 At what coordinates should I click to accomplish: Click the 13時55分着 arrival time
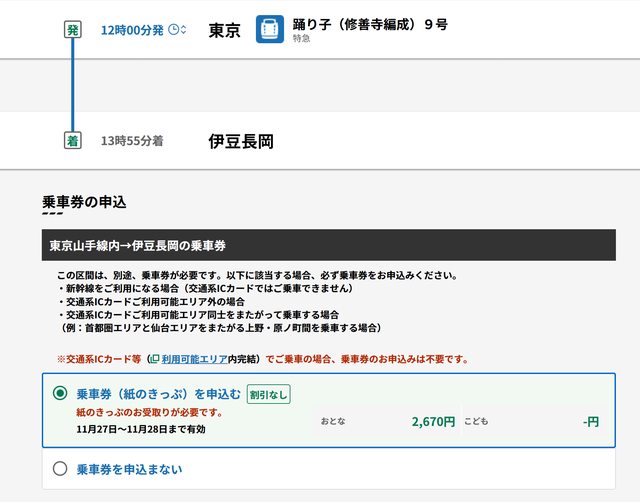pyautogui.click(x=132, y=141)
